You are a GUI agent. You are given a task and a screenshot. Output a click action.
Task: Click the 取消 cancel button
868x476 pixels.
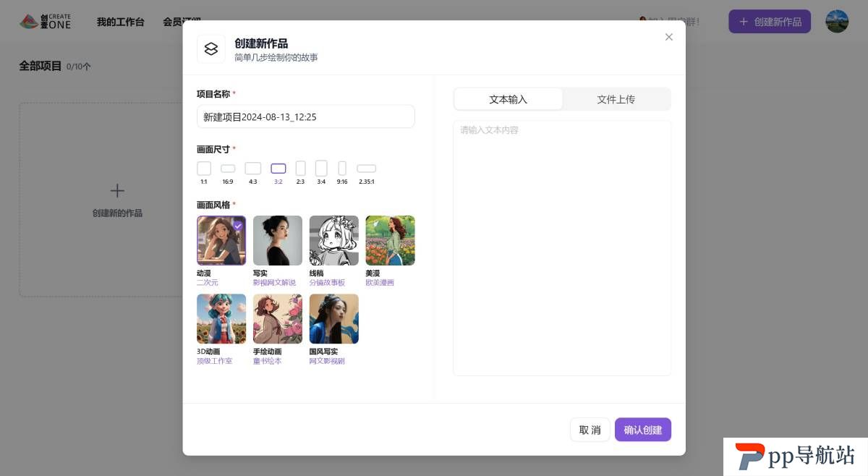tap(590, 430)
